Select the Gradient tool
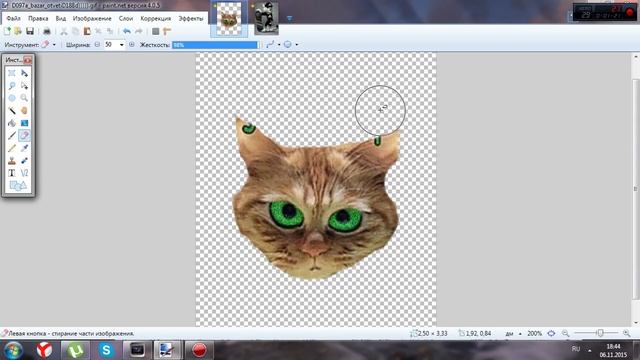 pyautogui.click(x=24, y=123)
